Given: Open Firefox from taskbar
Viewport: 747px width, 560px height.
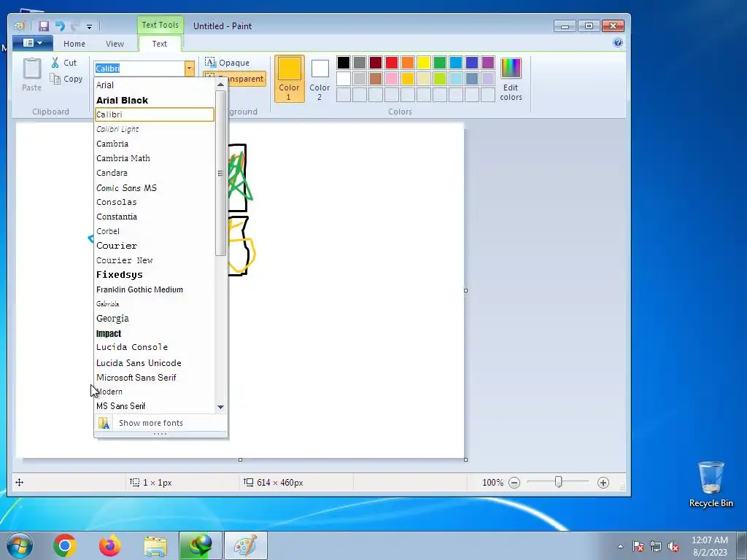Looking at the screenshot, I should click(x=110, y=545).
